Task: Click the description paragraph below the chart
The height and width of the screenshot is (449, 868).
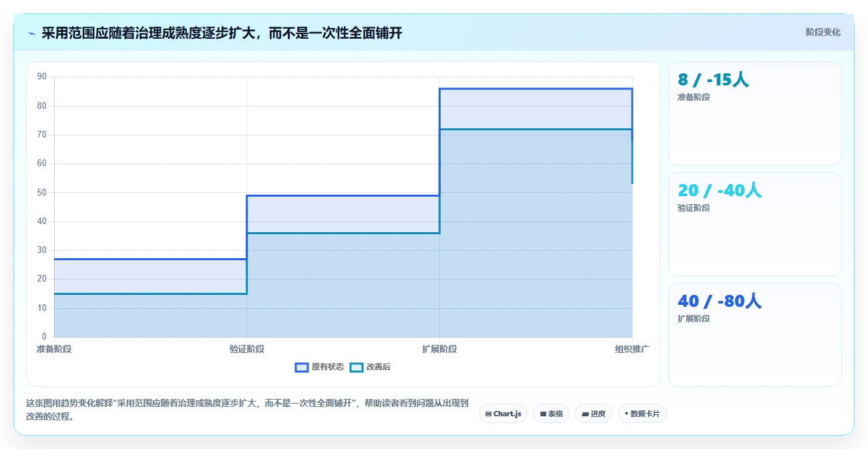Action: 247,410
